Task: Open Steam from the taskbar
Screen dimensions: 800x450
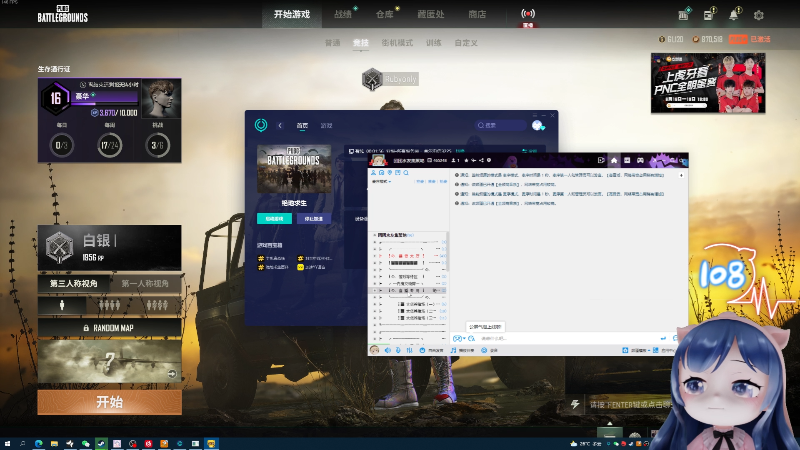Action: [x=101, y=444]
